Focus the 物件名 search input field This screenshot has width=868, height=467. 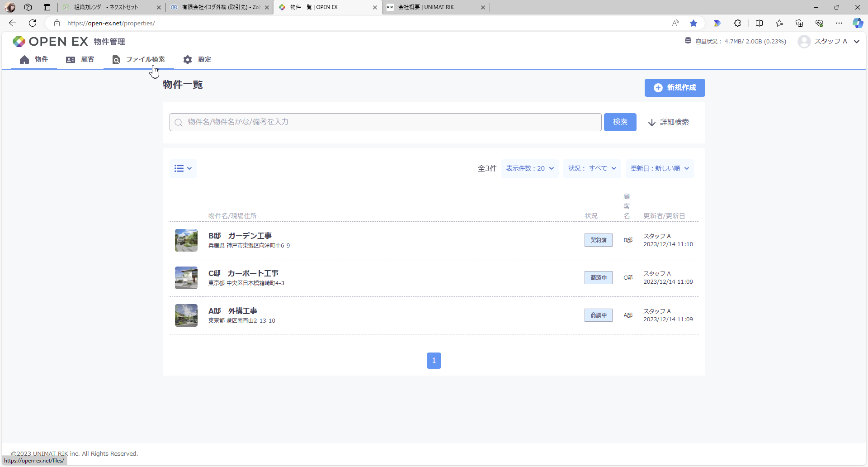385,122
